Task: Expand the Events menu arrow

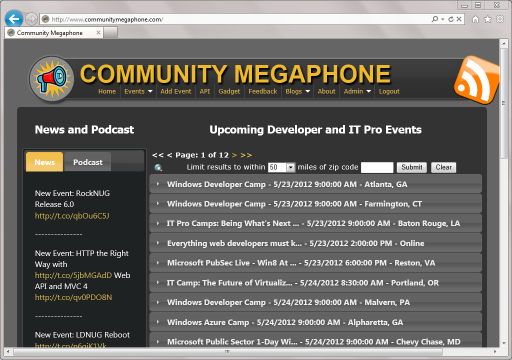Action: pyautogui.click(x=150, y=91)
